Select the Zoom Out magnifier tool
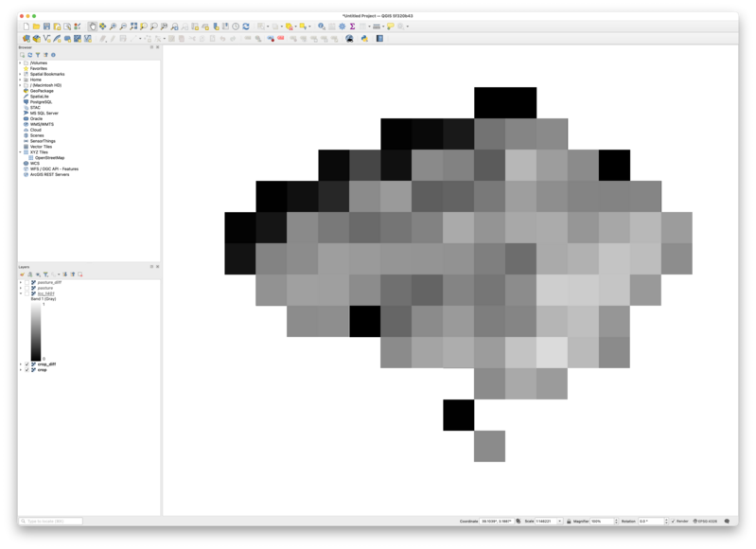The image size is (756, 549). click(123, 27)
